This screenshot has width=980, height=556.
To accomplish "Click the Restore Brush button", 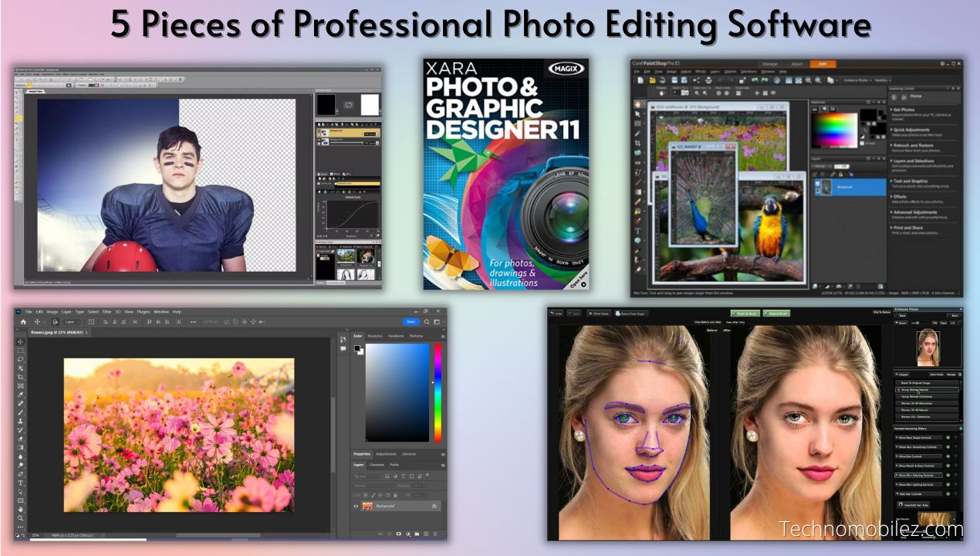I will (776, 314).
